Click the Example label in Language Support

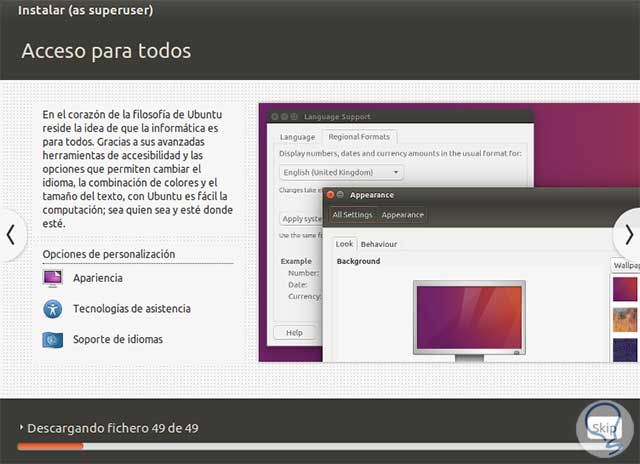296,261
